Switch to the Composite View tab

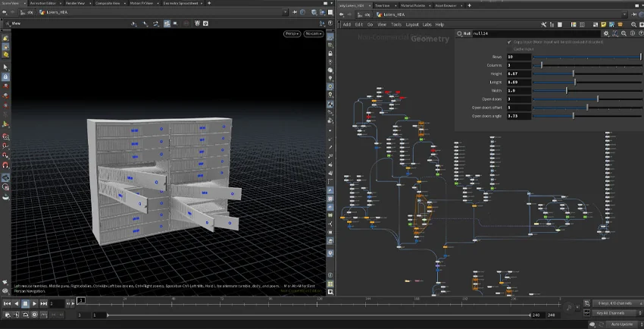(x=108, y=3)
